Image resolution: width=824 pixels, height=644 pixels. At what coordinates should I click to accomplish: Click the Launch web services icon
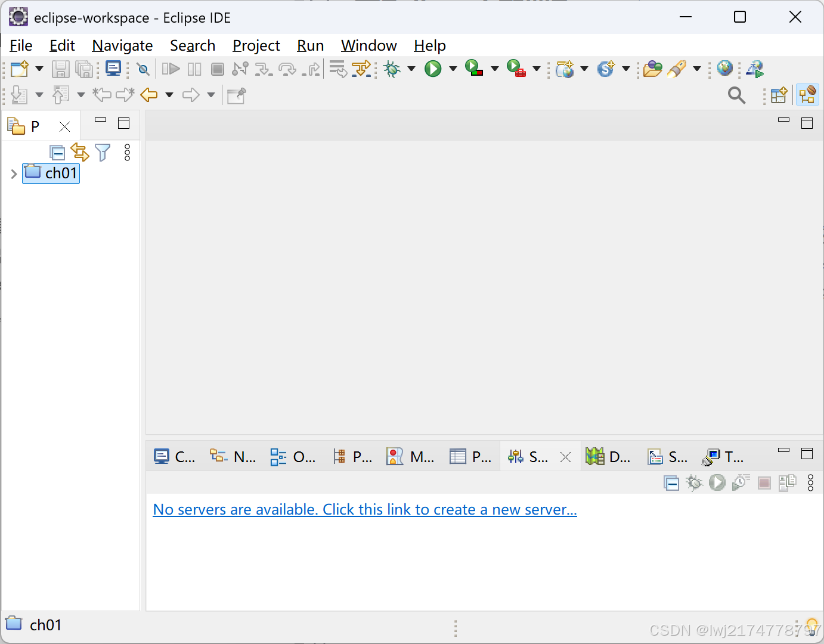(x=755, y=69)
